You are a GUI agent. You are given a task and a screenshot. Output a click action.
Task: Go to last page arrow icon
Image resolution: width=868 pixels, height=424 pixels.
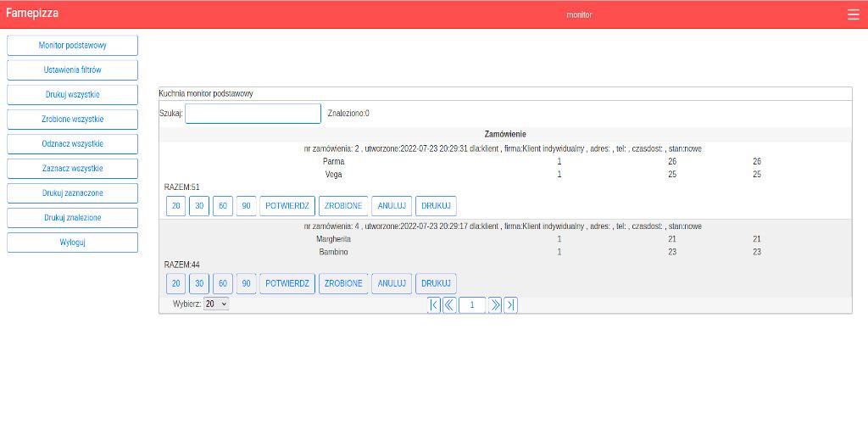pos(510,305)
